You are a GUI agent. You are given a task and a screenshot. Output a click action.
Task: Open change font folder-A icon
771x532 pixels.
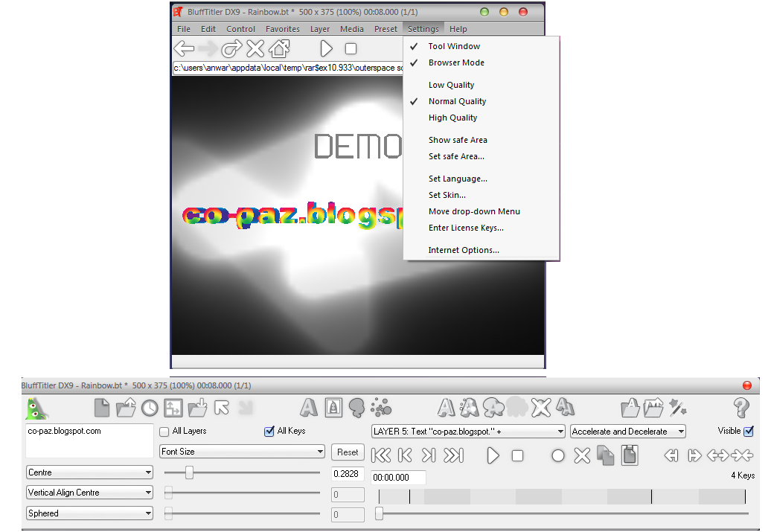(x=630, y=408)
